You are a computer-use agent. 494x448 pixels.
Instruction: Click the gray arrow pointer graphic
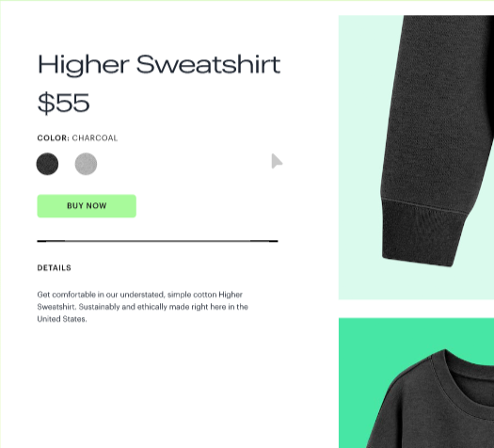[x=277, y=161]
